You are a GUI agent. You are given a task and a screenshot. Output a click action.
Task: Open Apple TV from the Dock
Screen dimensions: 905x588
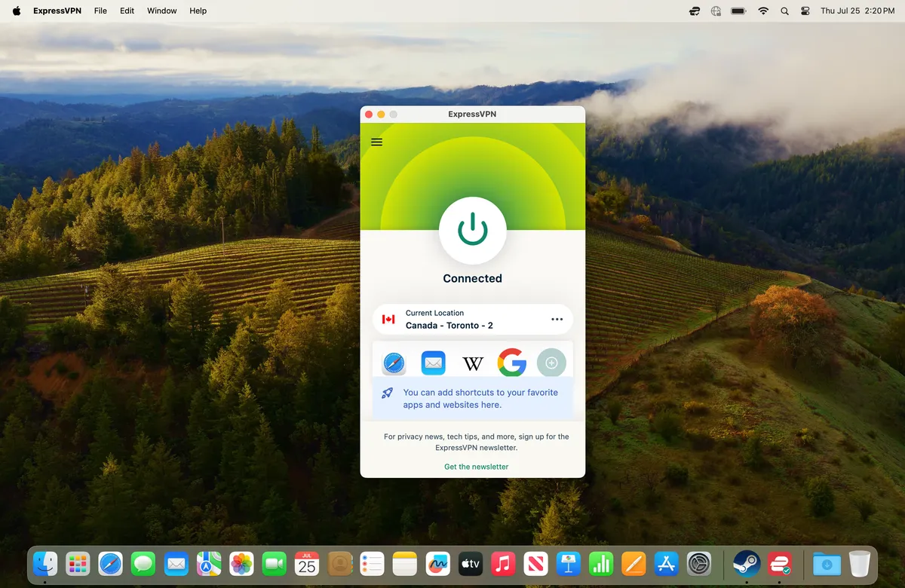(x=471, y=563)
